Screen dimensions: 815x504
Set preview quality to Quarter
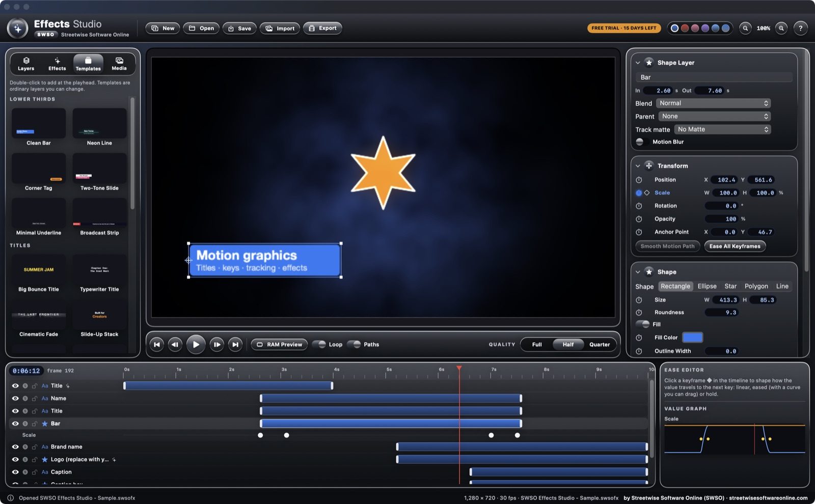point(600,345)
